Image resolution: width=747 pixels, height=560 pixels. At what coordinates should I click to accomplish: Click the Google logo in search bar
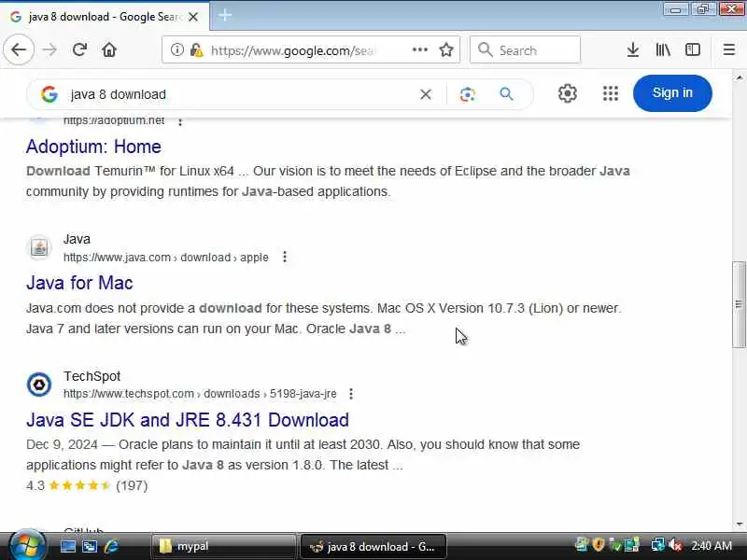49,94
